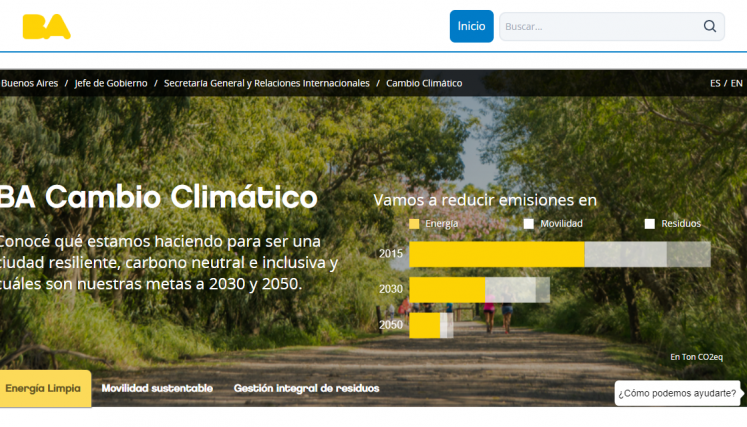The width and height of the screenshot is (747, 427).
Task: Click the yellow 2030 Energía bar
Action: tap(447, 290)
